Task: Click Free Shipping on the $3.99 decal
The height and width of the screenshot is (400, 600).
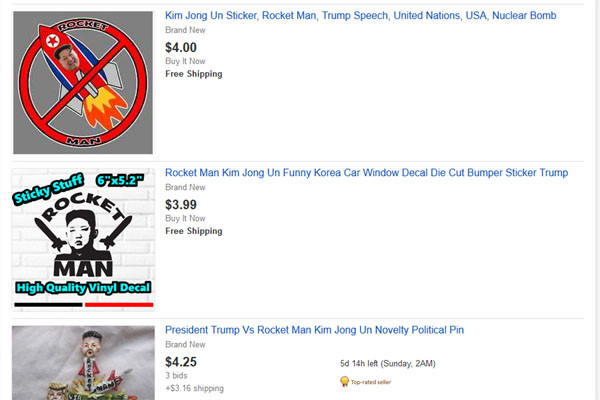Action: 194,231
